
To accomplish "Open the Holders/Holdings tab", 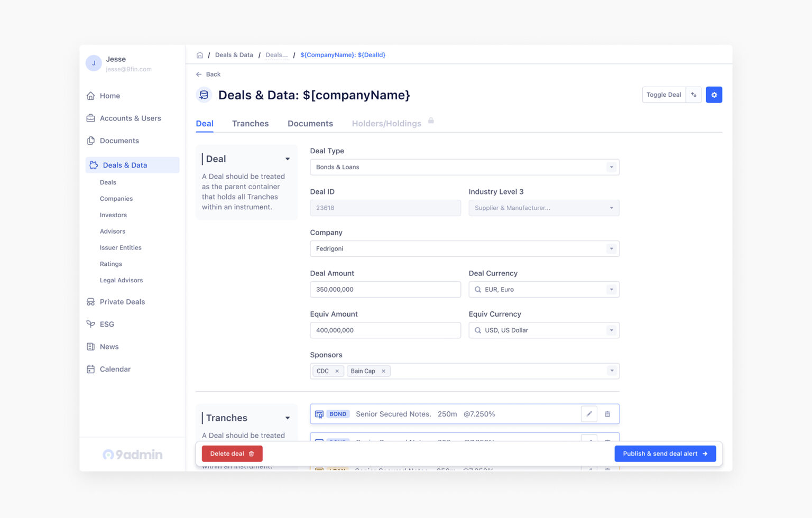I will pos(386,124).
